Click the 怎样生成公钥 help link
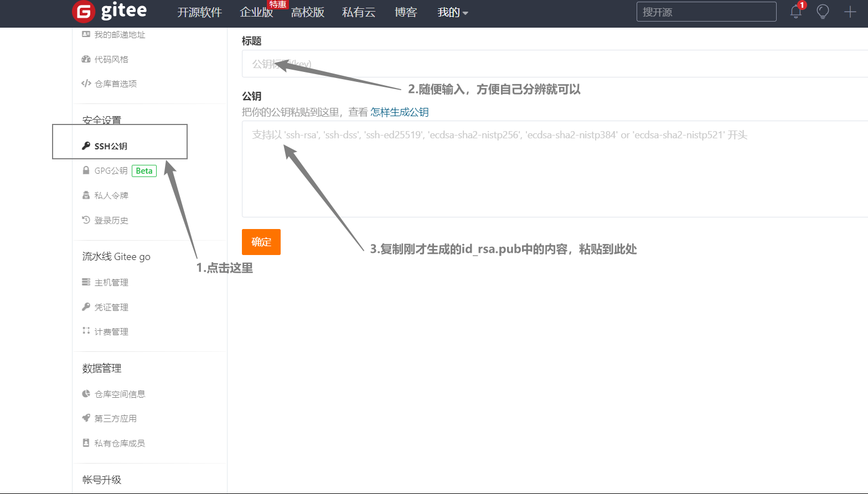The image size is (868, 494). click(400, 112)
